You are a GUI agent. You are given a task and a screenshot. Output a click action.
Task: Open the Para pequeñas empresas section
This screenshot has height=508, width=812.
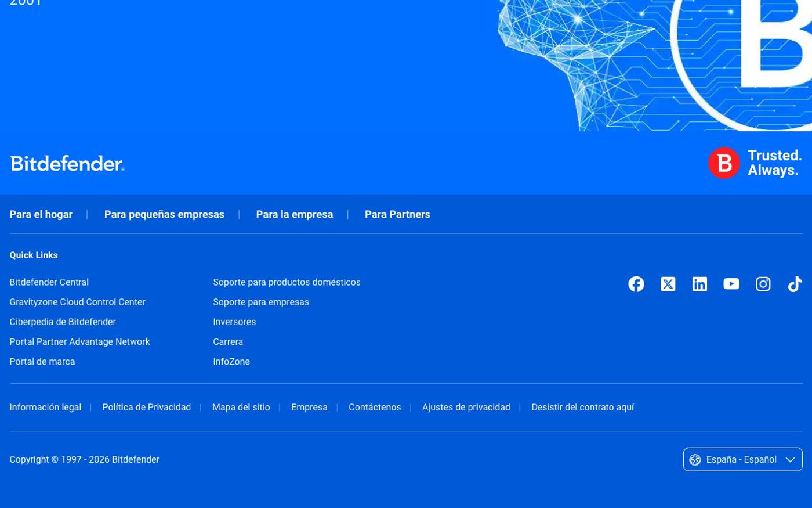[x=164, y=214]
